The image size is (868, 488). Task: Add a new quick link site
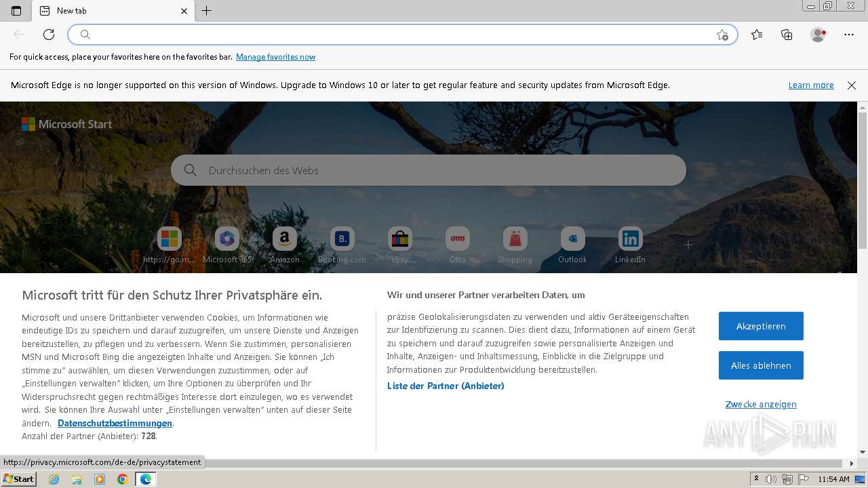[x=688, y=245]
